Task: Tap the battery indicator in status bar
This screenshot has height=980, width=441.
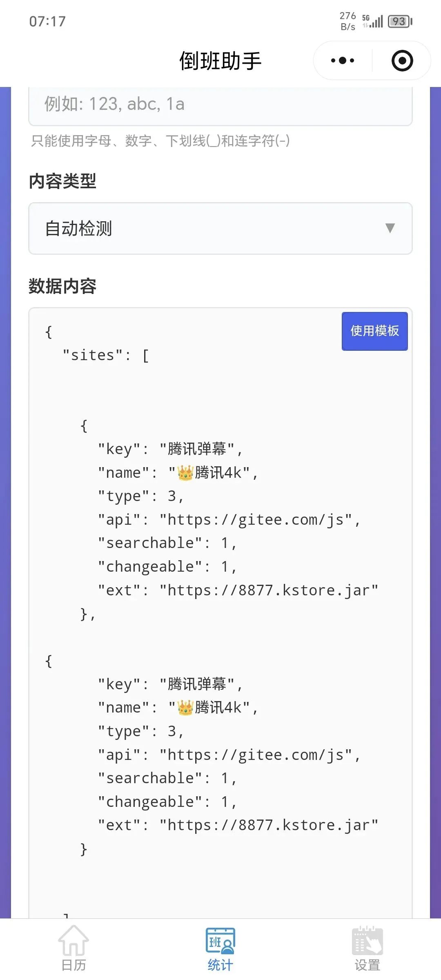Action: [x=400, y=21]
